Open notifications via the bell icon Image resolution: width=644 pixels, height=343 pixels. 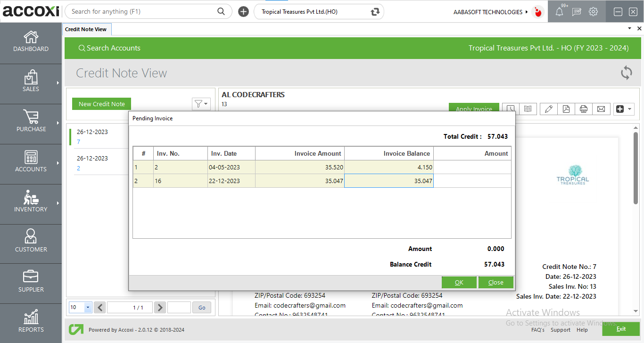(x=559, y=11)
